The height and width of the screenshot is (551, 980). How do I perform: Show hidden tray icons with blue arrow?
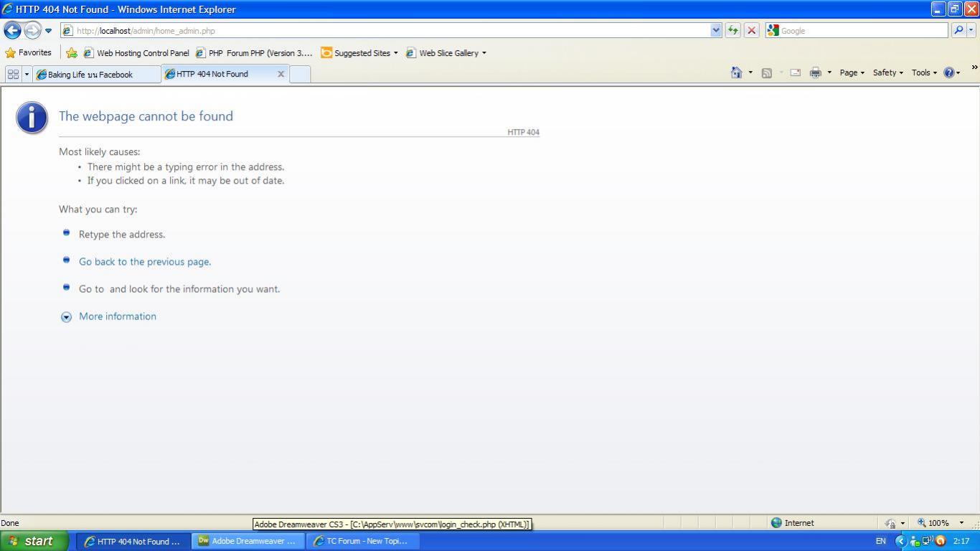pos(901,542)
